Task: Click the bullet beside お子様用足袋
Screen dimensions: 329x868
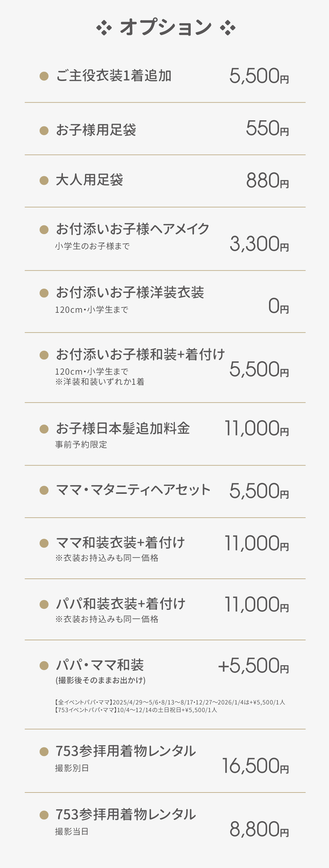Action: [44, 130]
